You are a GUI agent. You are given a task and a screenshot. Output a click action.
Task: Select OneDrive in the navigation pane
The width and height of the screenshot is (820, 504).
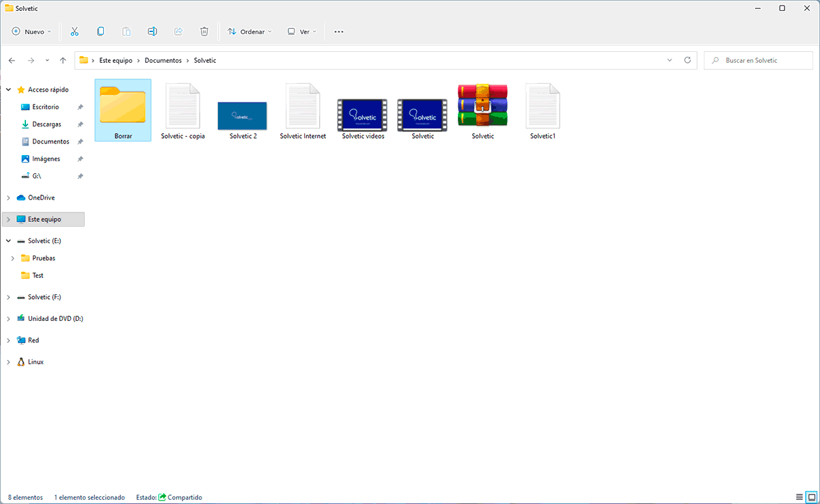click(x=41, y=197)
